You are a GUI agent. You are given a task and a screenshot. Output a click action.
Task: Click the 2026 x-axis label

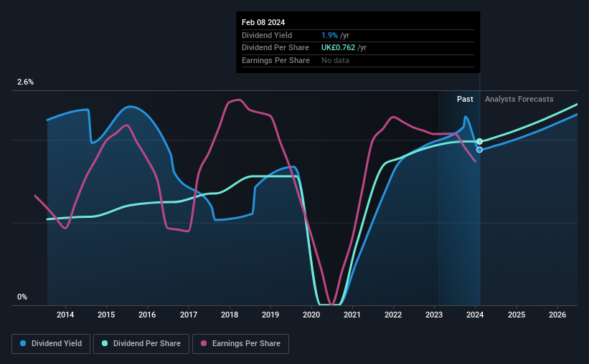557,315
